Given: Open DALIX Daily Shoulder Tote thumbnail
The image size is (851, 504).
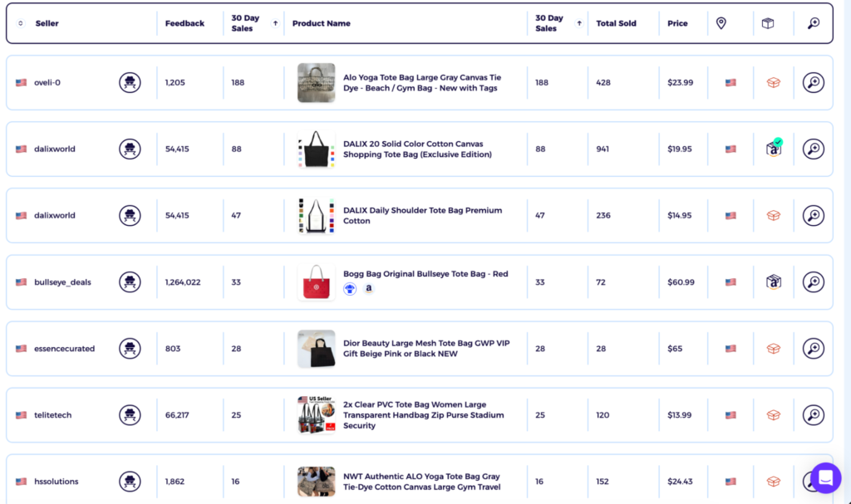Looking at the screenshot, I should pyautogui.click(x=316, y=215).
